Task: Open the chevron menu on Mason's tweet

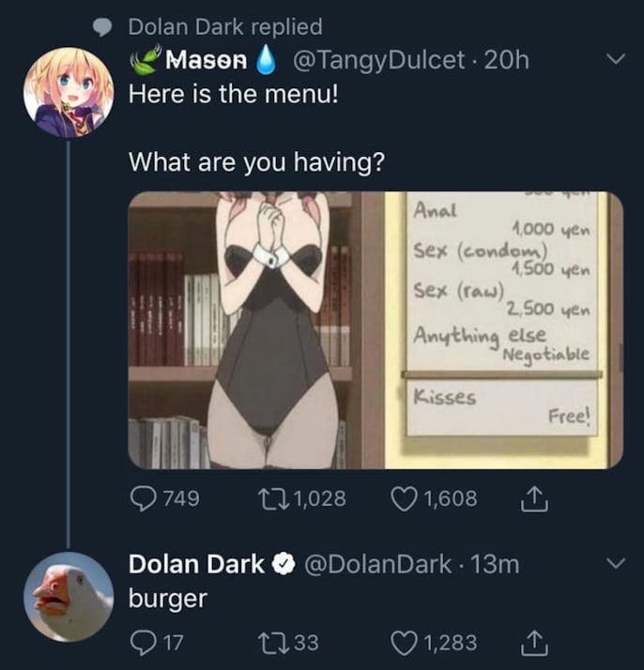Action: [x=615, y=61]
